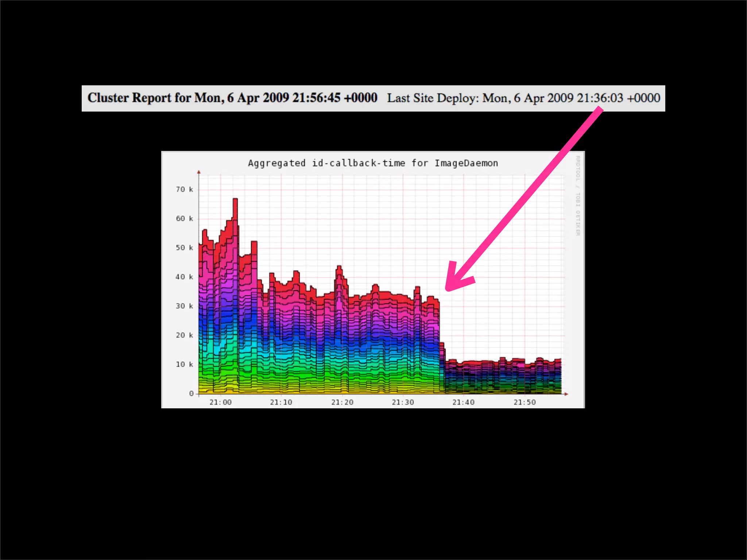Click the 10 k y-axis label

[x=184, y=364]
